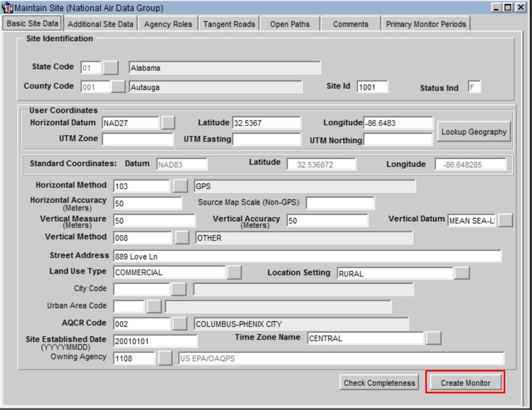Open the Land Use Type selector

(x=234, y=272)
